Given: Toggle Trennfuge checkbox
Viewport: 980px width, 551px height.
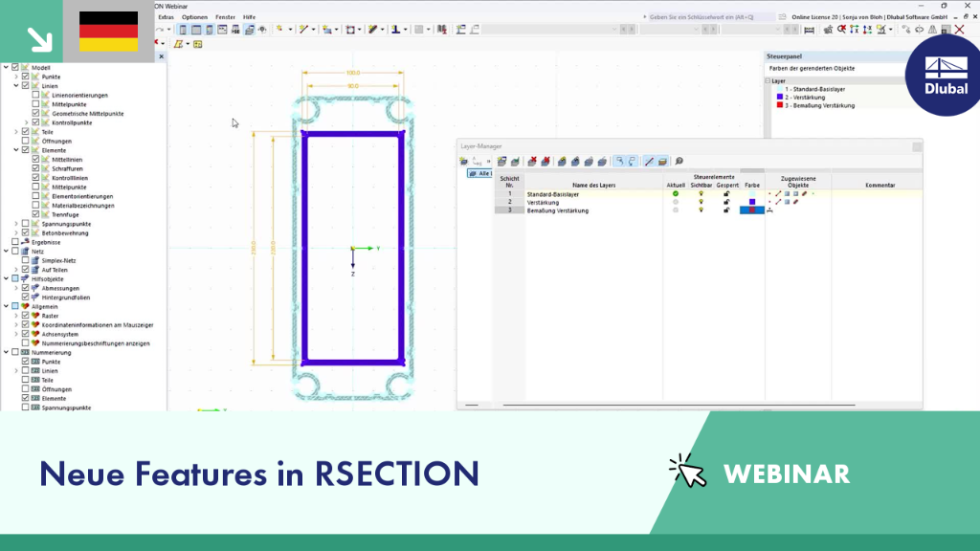Looking at the screenshot, I should [x=35, y=214].
